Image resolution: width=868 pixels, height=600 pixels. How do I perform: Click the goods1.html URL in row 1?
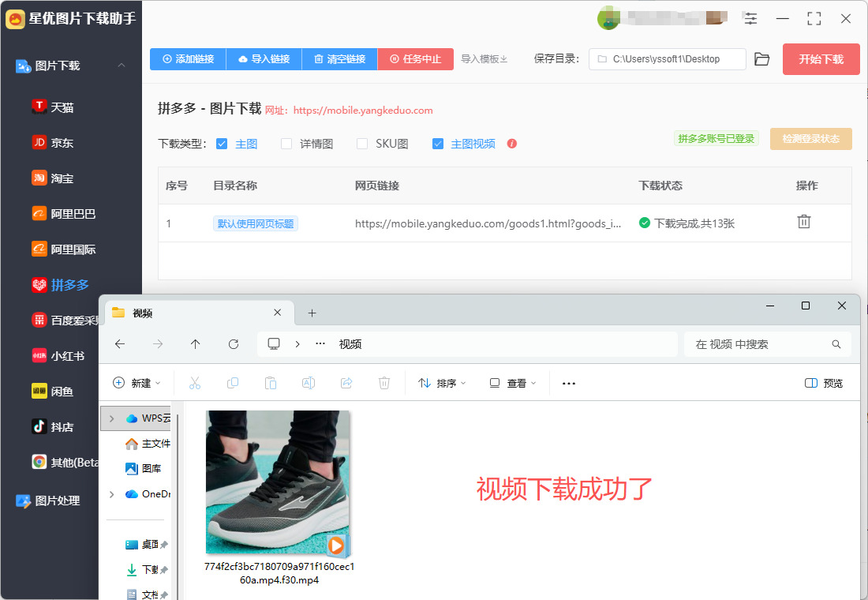(x=488, y=223)
